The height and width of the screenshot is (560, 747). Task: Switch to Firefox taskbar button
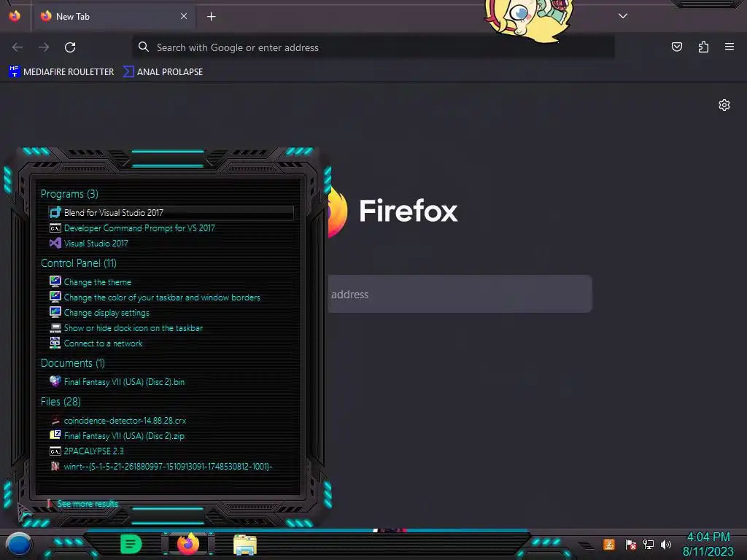(x=188, y=544)
